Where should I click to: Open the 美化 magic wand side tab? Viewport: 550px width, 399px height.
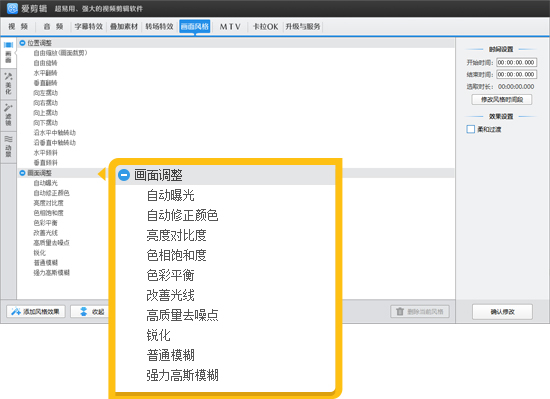click(8, 76)
